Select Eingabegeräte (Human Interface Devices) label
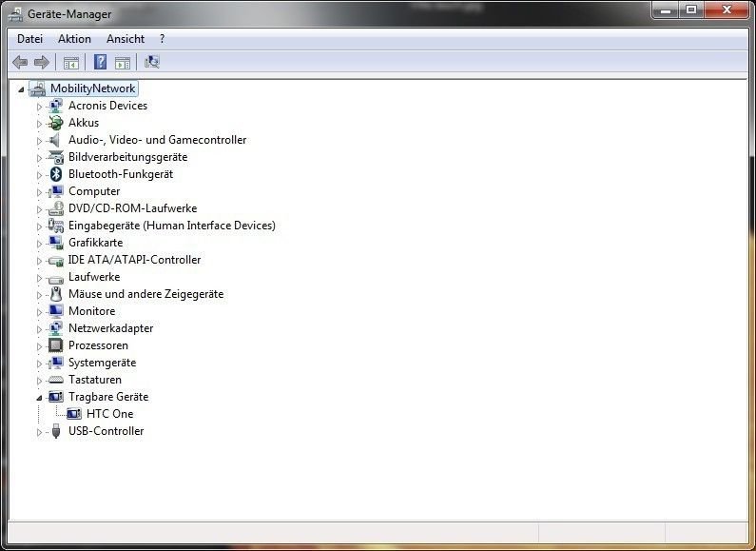This screenshot has width=756, height=551. 171,226
